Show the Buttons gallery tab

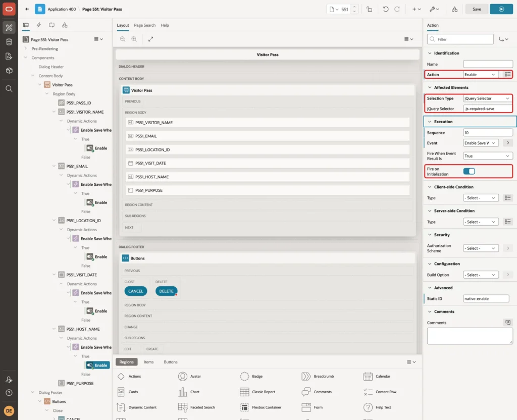[171, 362]
